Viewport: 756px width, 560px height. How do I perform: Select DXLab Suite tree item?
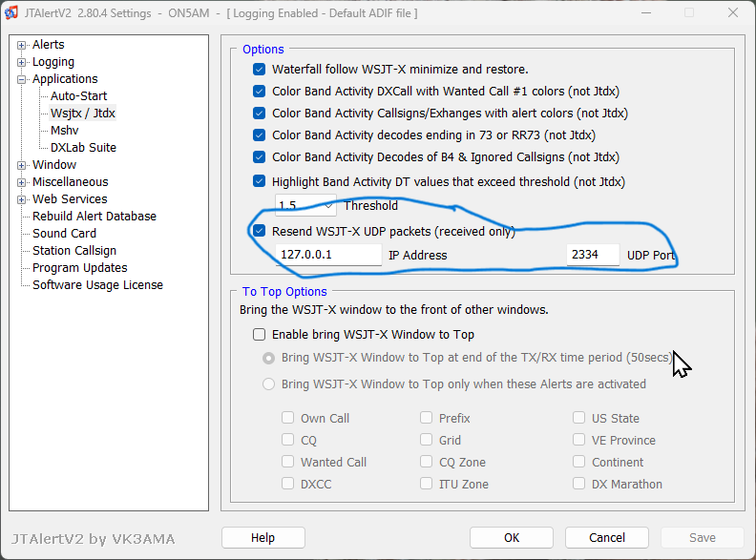point(83,148)
